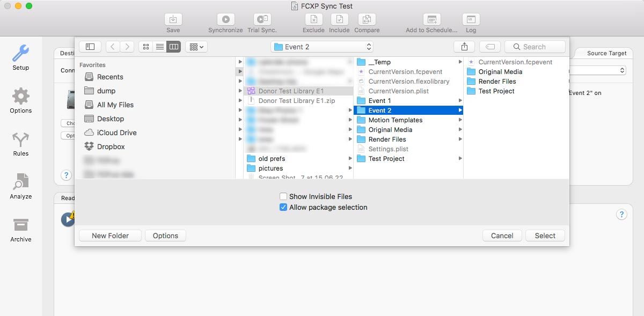Open the Archive section

20,229
